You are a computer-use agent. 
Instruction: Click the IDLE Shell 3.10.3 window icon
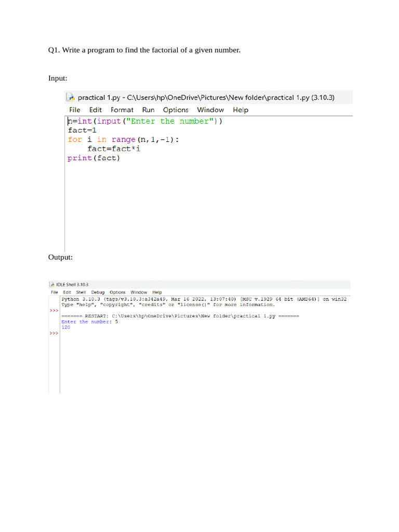pyautogui.click(x=52, y=284)
